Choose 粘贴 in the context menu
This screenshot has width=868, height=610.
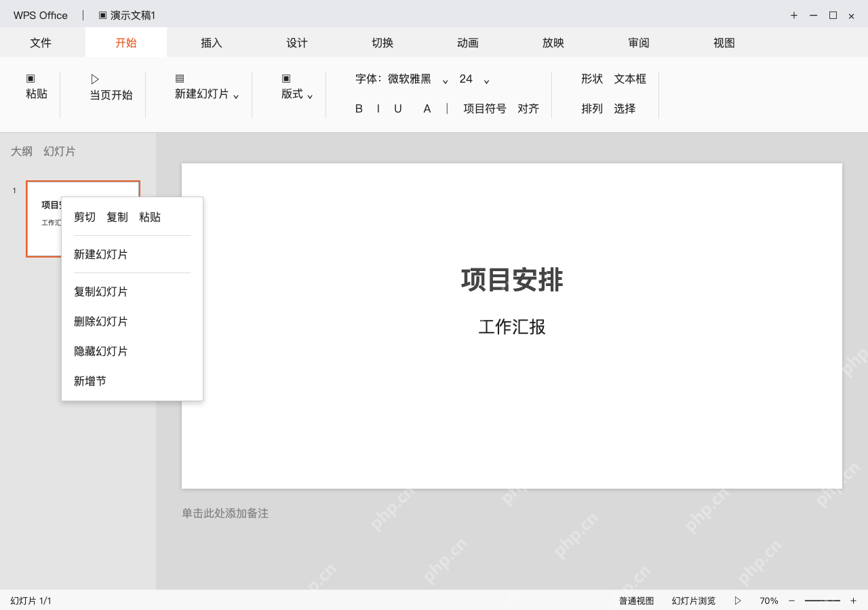tap(150, 217)
